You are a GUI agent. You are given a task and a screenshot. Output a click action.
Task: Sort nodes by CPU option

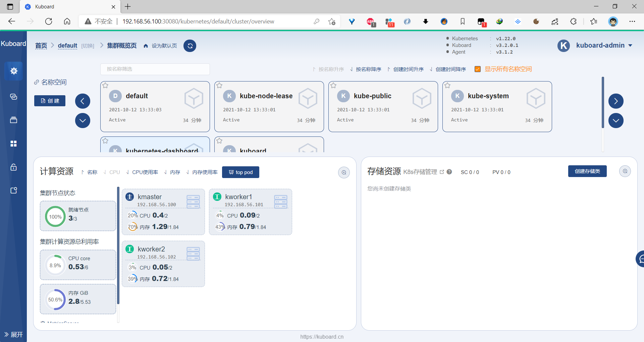pos(111,172)
